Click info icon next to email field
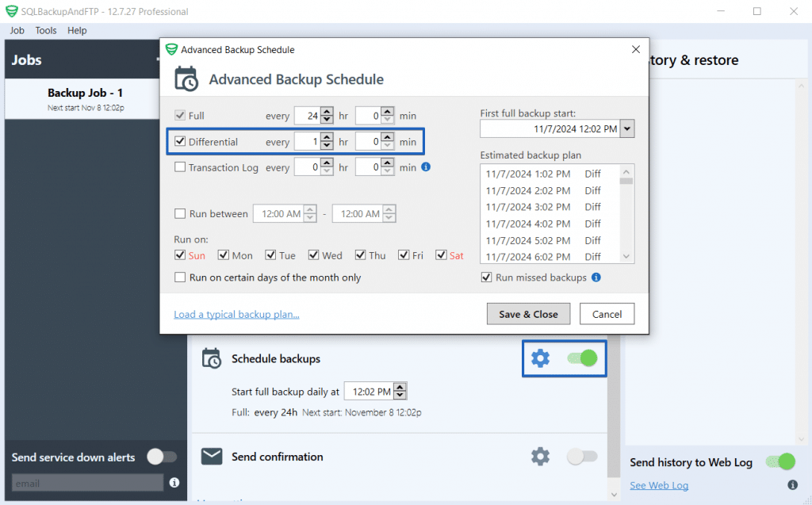 tap(174, 482)
